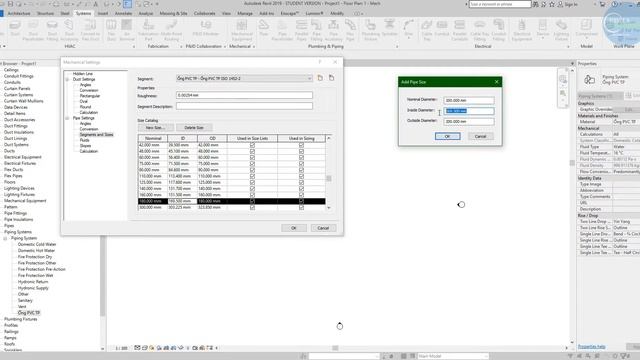Screen dimensions: 640x360
Task: Select the Electrical Equipment tool
Action: point(522,30)
